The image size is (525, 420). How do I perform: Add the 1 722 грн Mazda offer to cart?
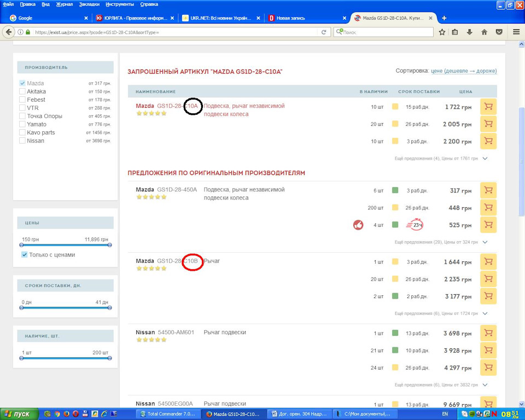(x=488, y=107)
